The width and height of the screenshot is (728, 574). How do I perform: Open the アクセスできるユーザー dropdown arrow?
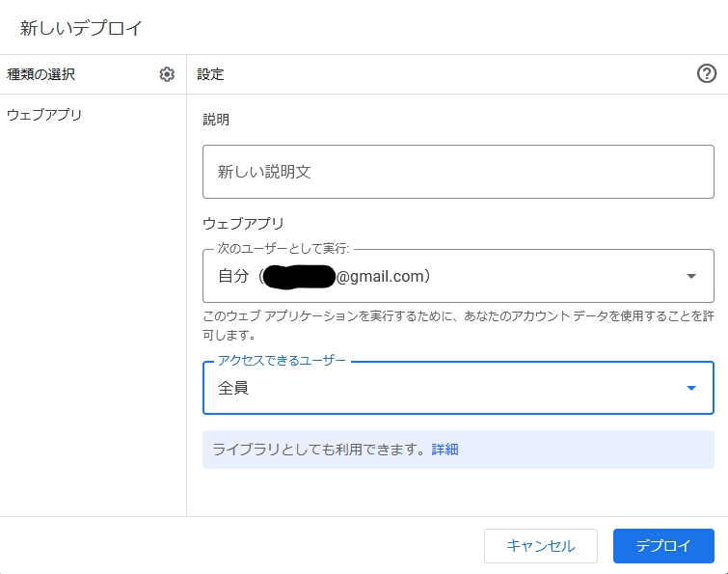click(x=690, y=388)
